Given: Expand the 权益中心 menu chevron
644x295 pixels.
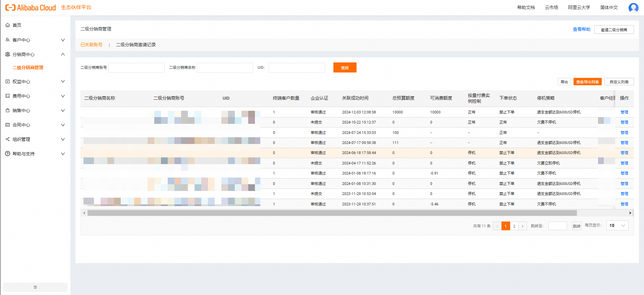Looking at the screenshot, I should (x=63, y=82).
